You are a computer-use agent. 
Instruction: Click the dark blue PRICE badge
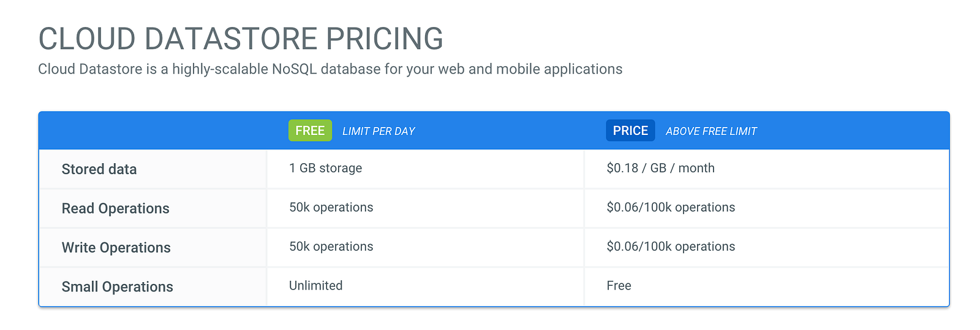pyautogui.click(x=630, y=131)
